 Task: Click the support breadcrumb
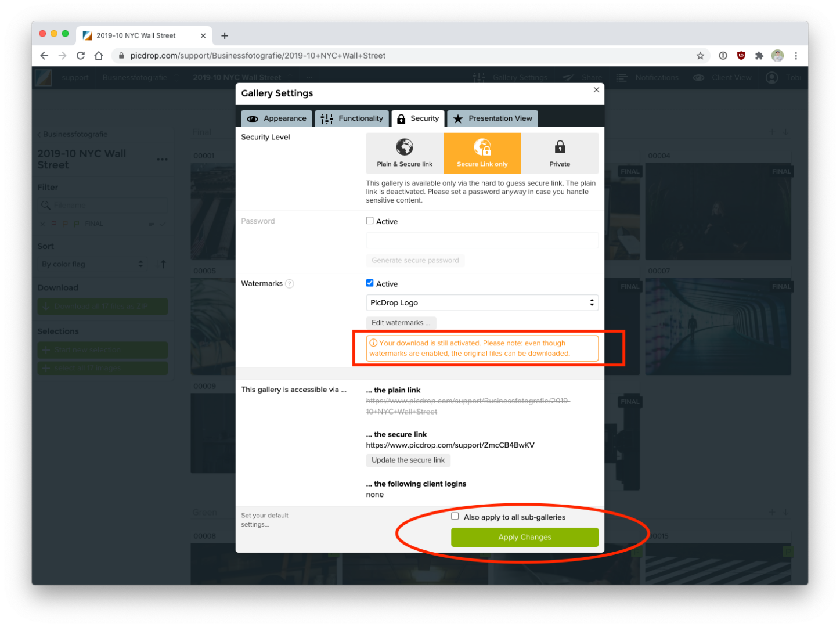[75, 78]
